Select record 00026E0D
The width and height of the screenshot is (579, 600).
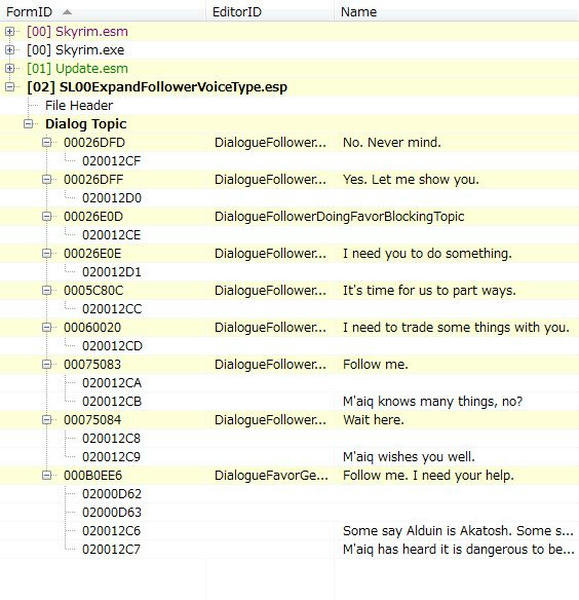[x=93, y=216]
